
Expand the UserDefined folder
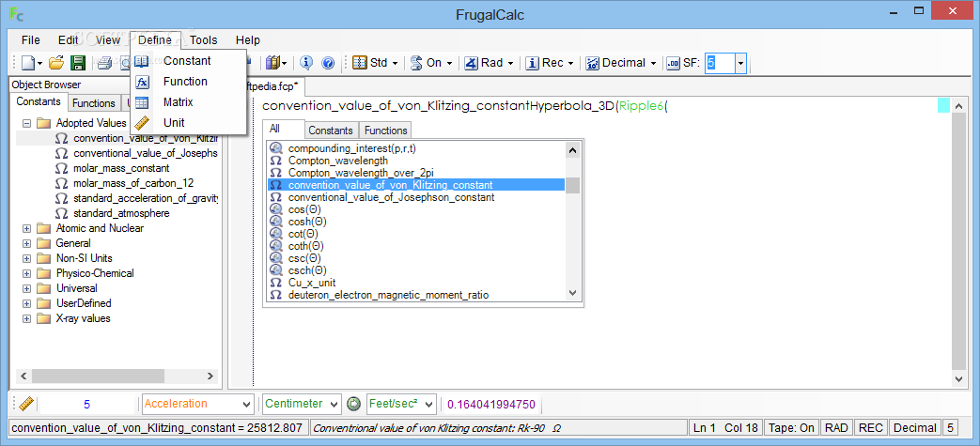pos(27,303)
